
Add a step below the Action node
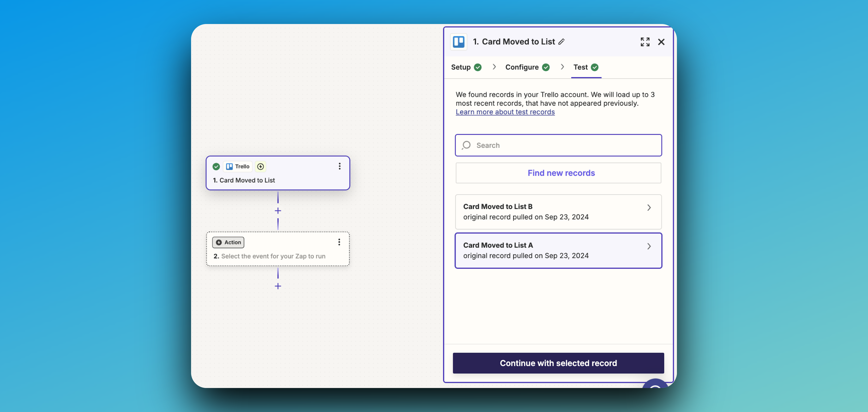278,286
